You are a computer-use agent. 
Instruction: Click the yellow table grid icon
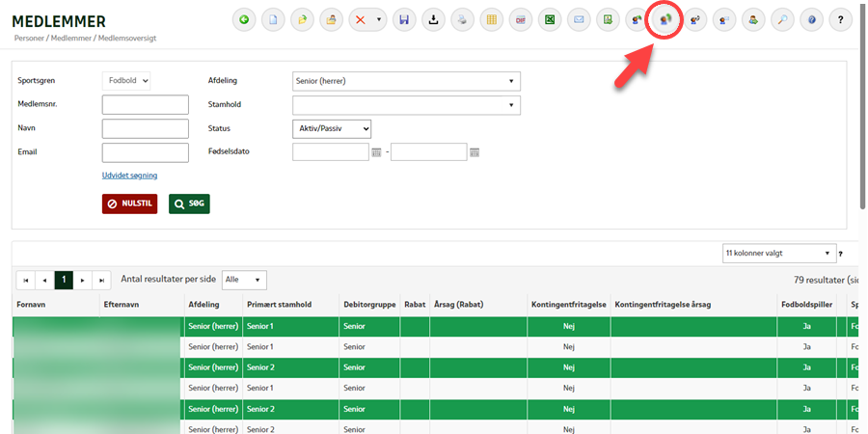(492, 20)
